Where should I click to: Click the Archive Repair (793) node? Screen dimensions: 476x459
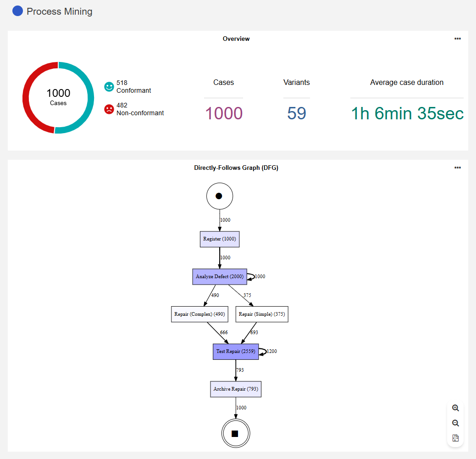click(236, 389)
